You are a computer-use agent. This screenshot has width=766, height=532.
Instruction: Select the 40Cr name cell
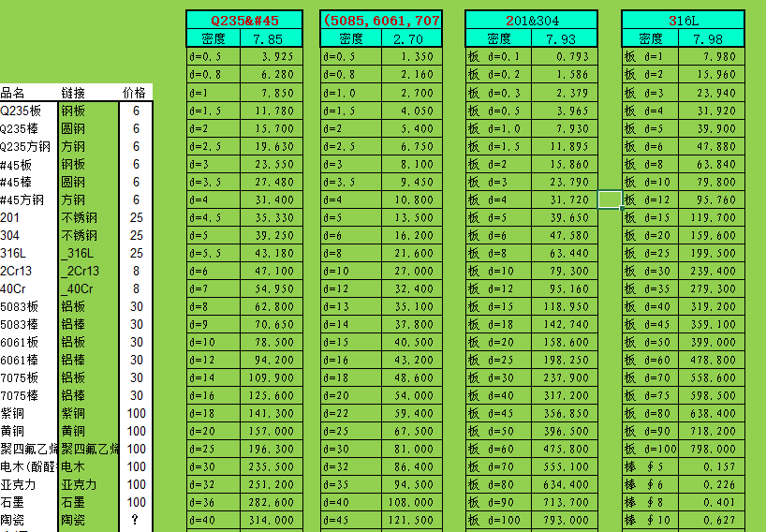point(14,289)
